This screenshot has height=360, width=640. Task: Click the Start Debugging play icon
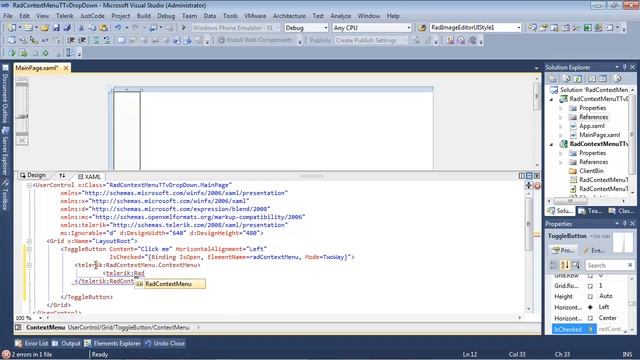[184, 28]
